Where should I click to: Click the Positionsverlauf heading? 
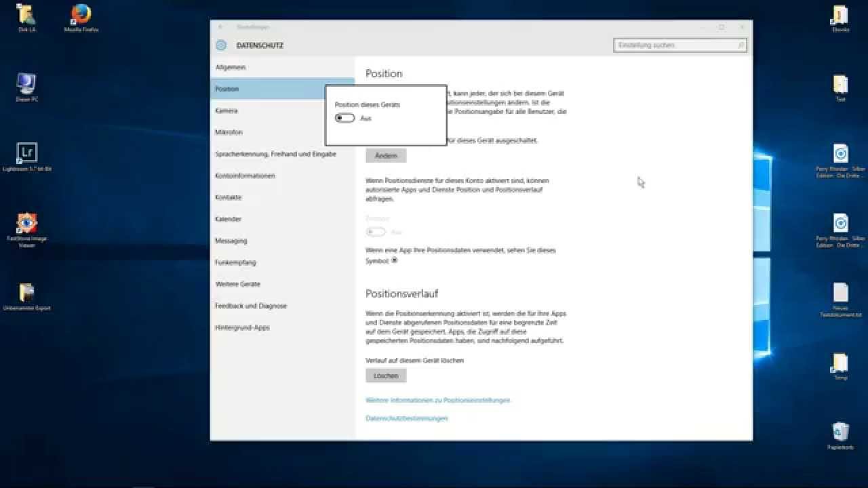tap(401, 293)
